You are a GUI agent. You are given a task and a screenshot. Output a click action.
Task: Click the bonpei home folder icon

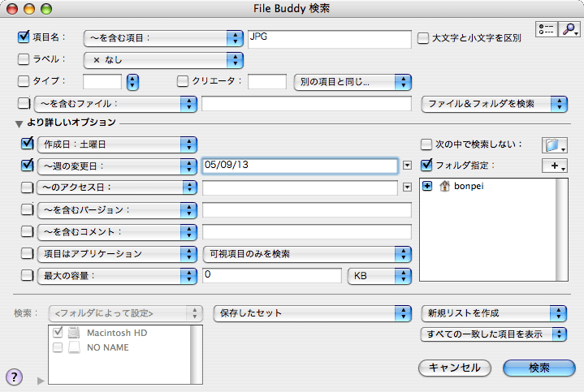coord(444,186)
